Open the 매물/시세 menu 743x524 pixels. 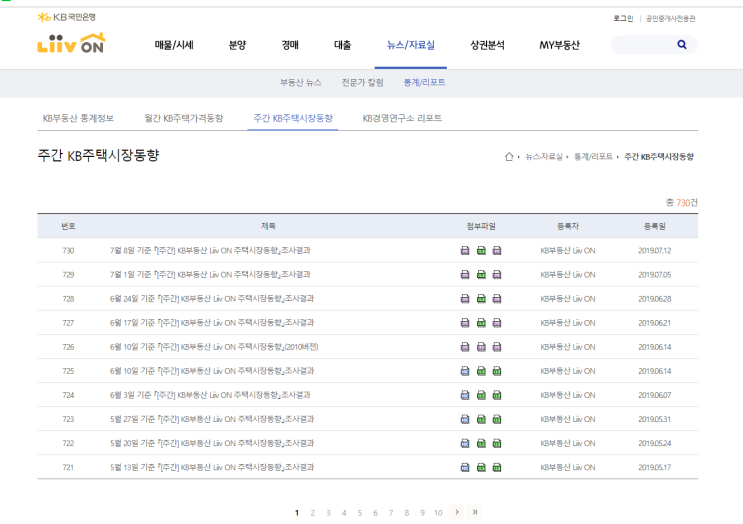click(174, 45)
